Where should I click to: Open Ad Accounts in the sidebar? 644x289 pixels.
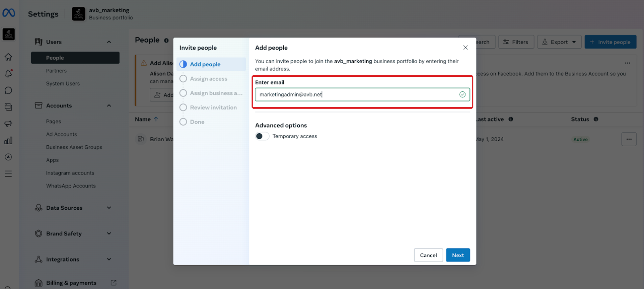point(61,134)
